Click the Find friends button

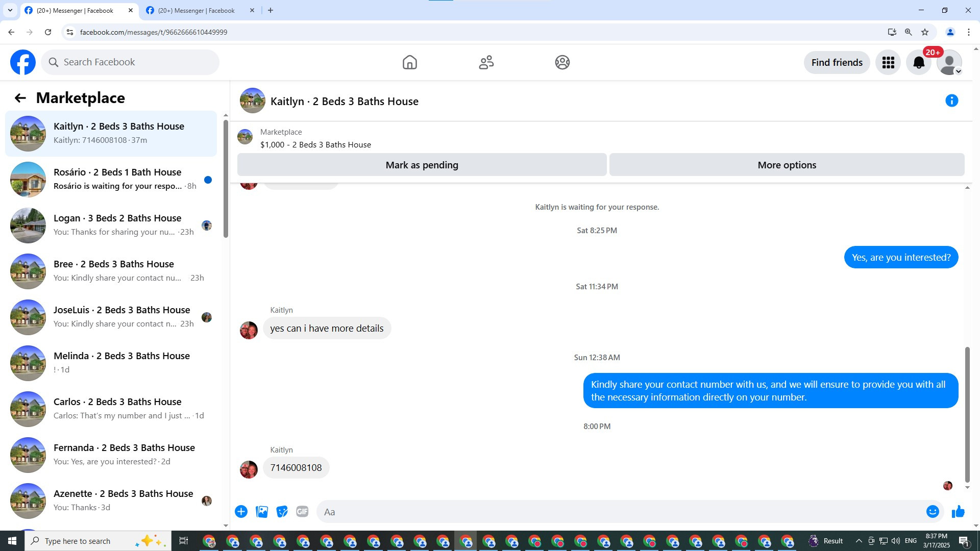pos(837,62)
